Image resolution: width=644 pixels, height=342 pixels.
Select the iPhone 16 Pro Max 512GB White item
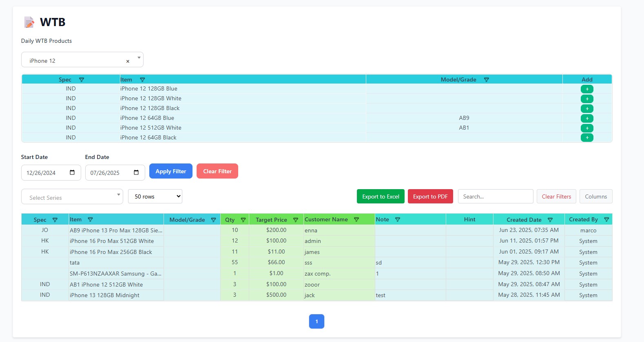coord(116,241)
